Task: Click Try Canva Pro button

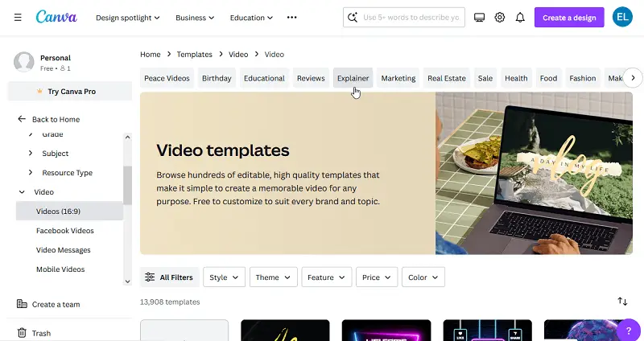Action: [70, 91]
